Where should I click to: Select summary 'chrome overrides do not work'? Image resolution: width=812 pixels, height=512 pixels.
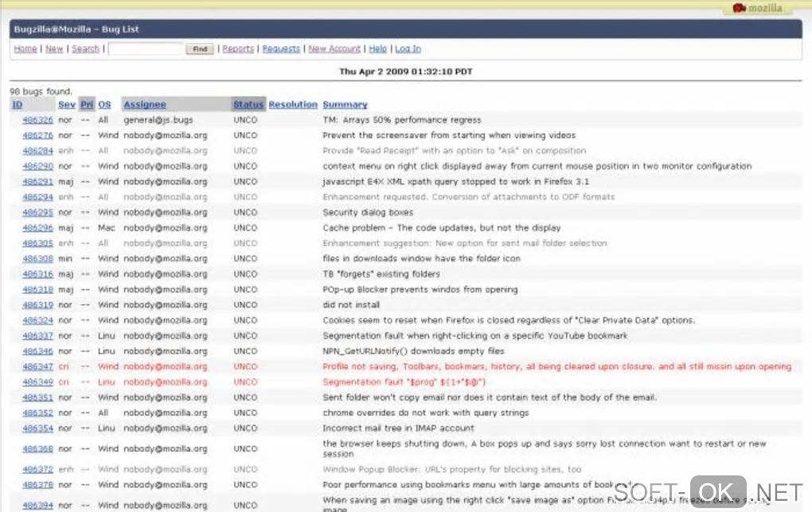point(426,413)
